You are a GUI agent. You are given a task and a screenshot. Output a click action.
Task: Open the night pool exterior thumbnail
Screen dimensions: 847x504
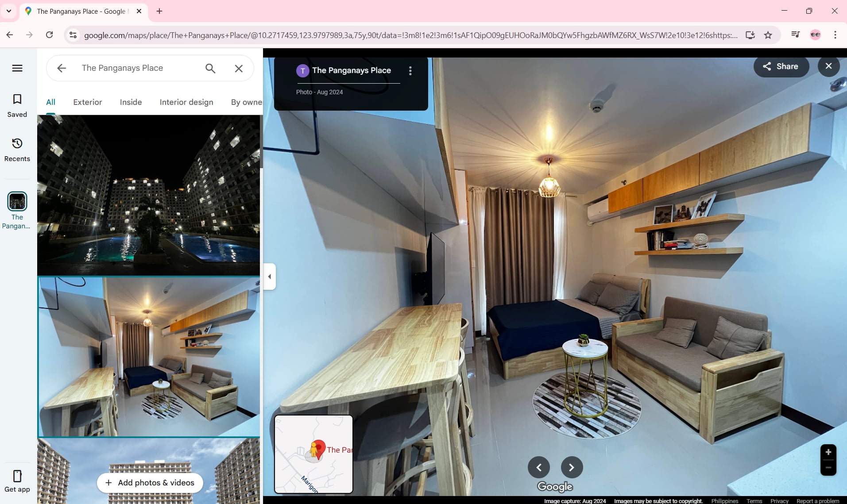tap(149, 195)
